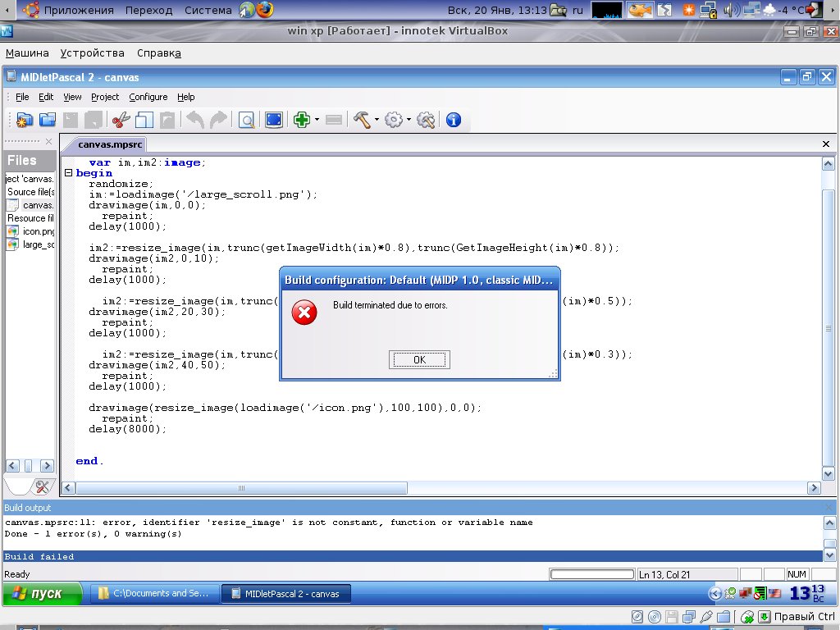Click the пуск Start button

click(42, 593)
